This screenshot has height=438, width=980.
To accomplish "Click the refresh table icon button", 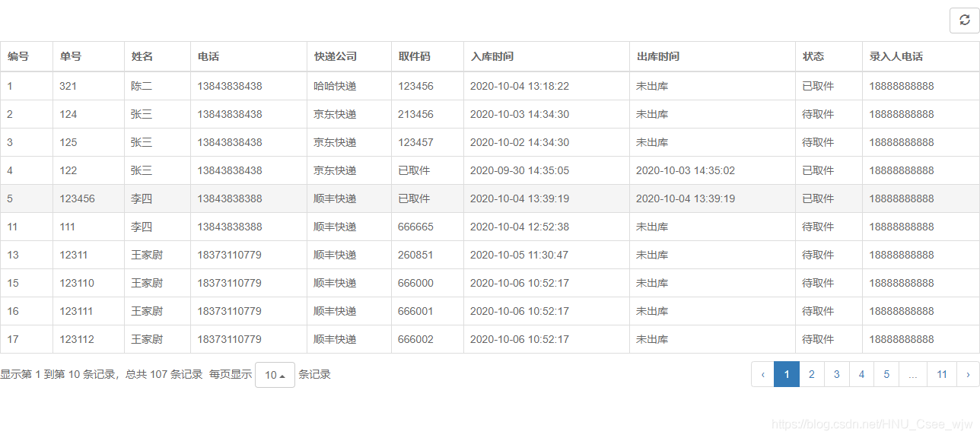I will click(964, 21).
